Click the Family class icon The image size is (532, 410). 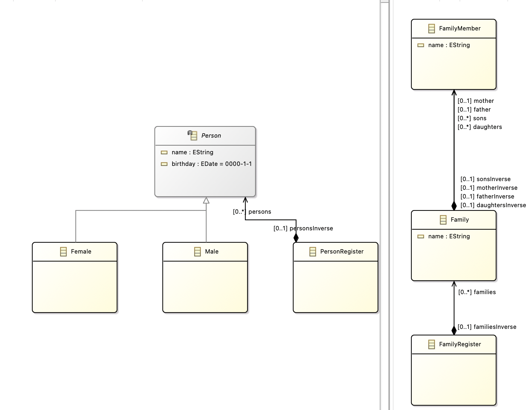tap(443, 220)
